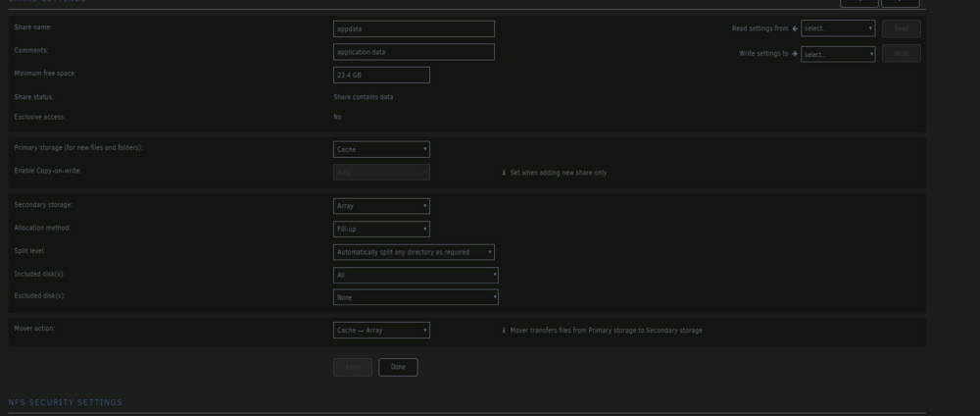This screenshot has width=980, height=416.
Task: Expand the Included disk(s) dropdown showing All
Action: click(x=416, y=276)
